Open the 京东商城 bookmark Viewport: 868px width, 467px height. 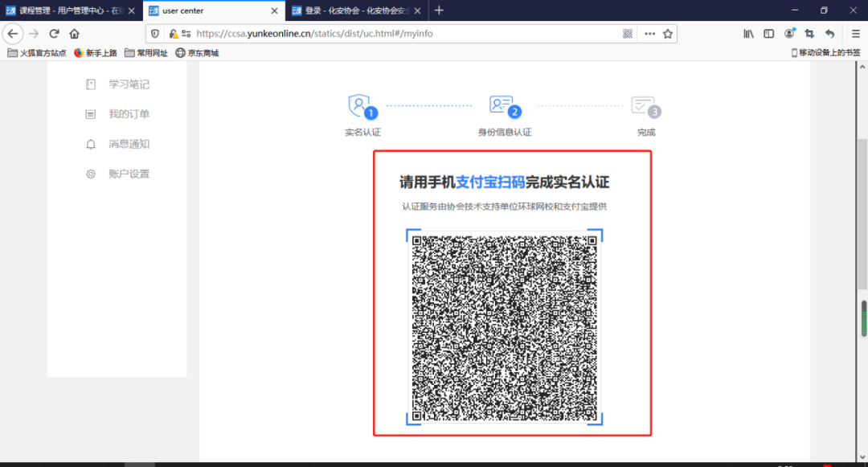197,53
